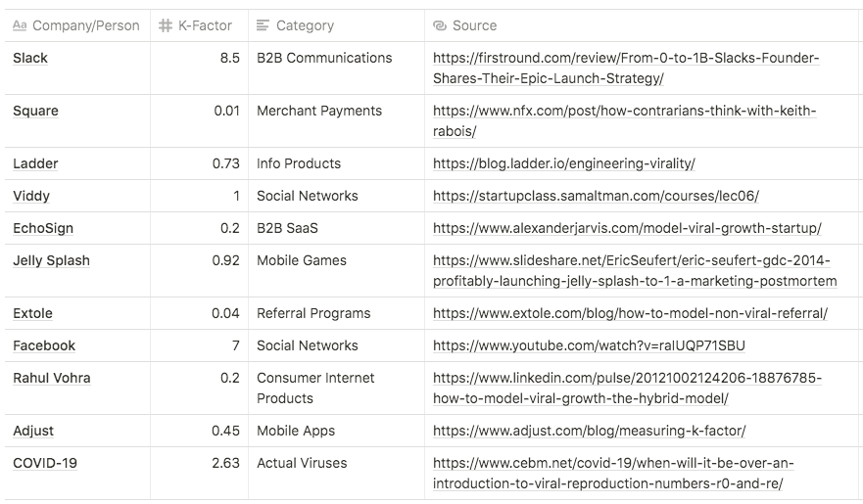Click the text lines icon beside Category
This screenshot has width=863, height=504.
(263, 25)
